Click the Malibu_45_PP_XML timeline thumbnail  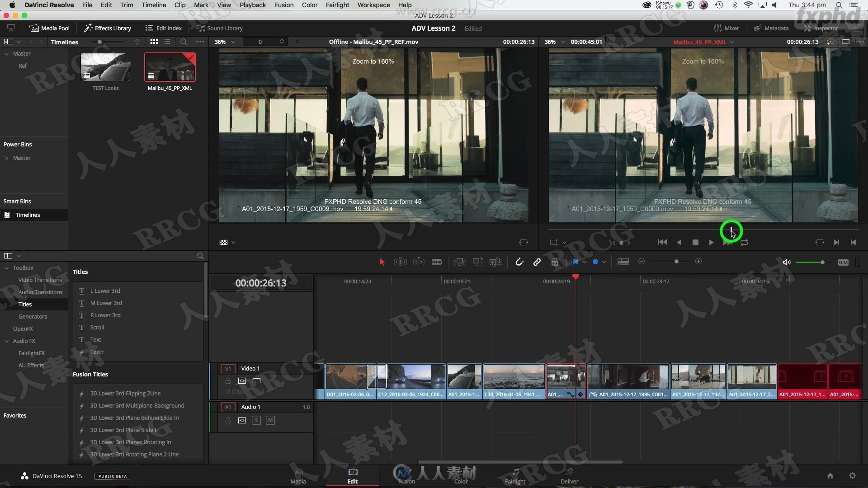coord(170,67)
